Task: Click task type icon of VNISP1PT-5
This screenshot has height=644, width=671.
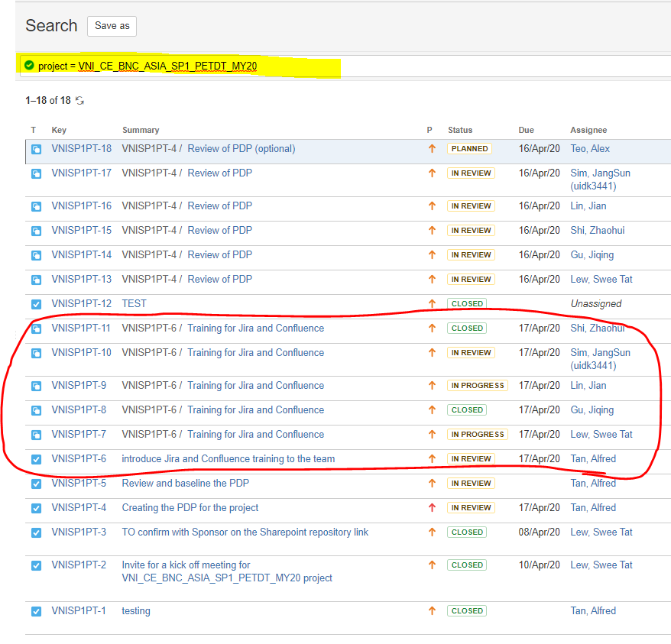Action: (37, 484)
